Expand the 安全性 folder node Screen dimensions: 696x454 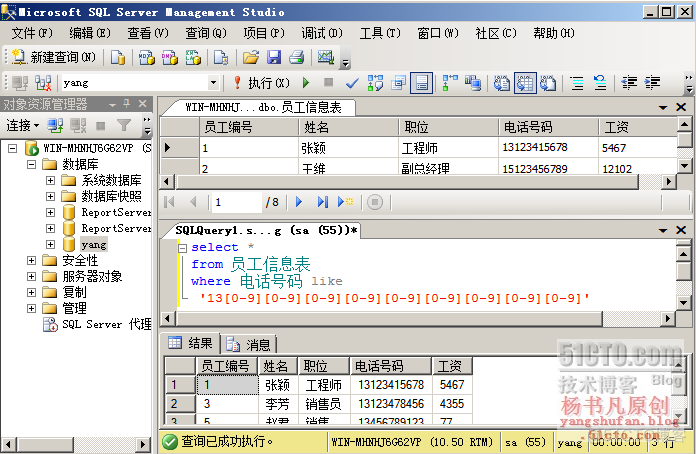click(32, 261)
